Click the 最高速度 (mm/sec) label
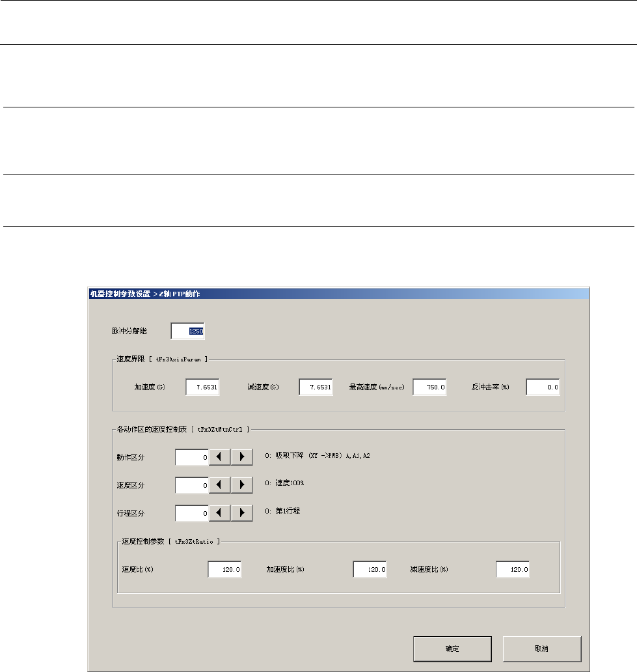The width and height of the screenshot is (637, 672). point(377,387)
